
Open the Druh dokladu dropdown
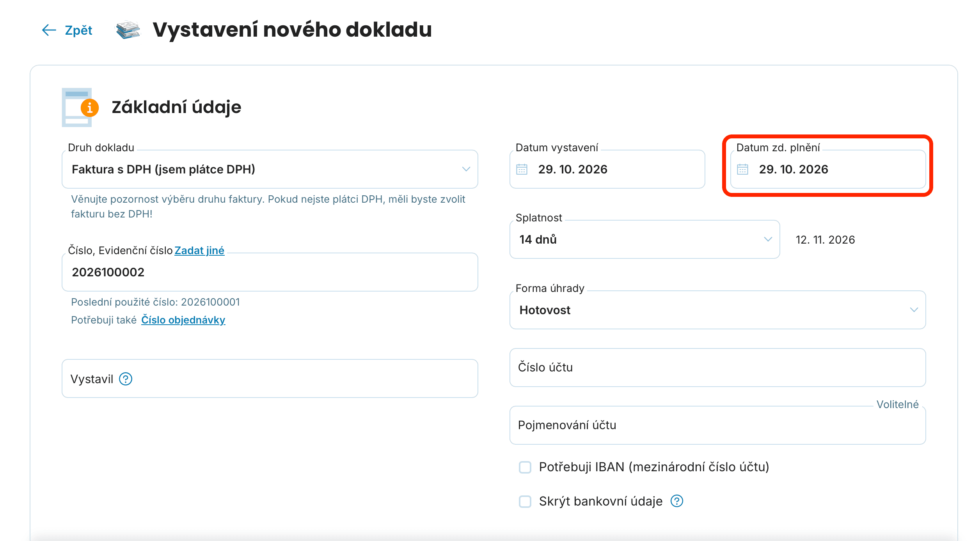(x=270, y=169)
